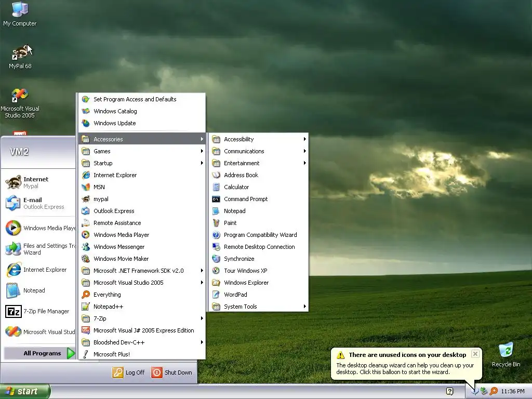Open the My Computer desktop icon
Image resolution: width=532 pixels, height=399 pixels.
pyautogui.click(x=20, y=14)
